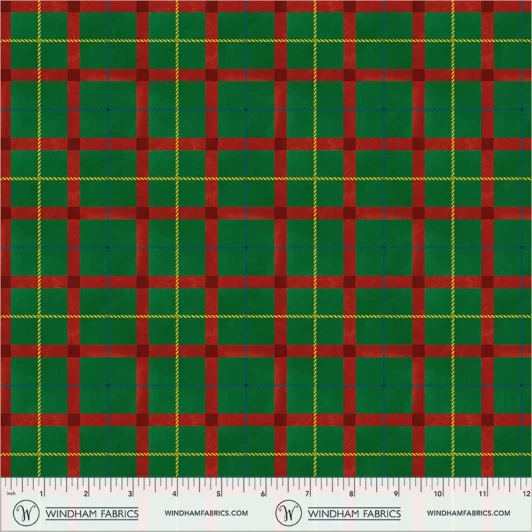Click ruler number 1
Image resolution: width=532 pixels, height=532 pixels.
point(42,494)
